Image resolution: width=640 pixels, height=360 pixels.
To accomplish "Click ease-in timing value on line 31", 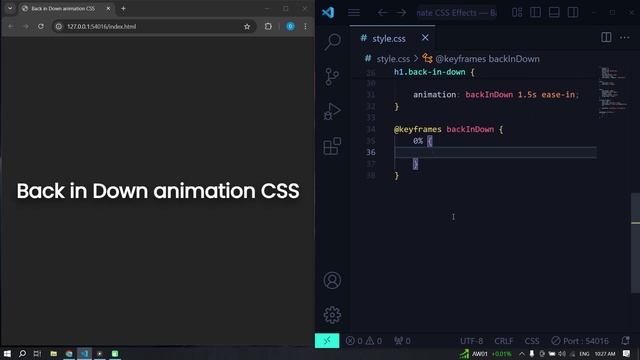I will pyautogui.click(x=558, y=95).
